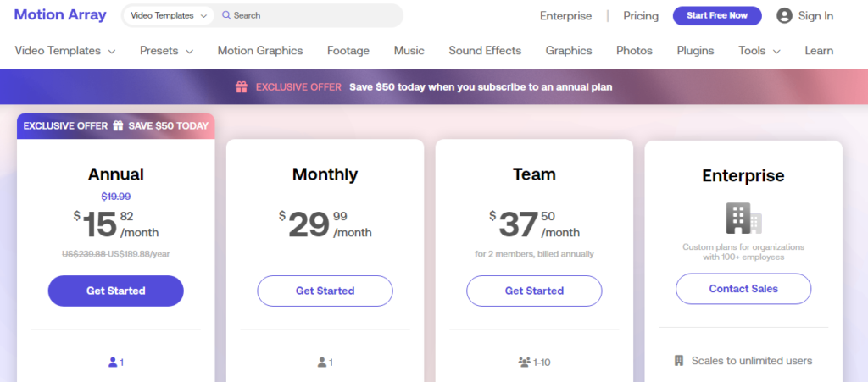The height and width of the screenshot is (382, 868).
Task: Expand the Tools navigation menu
Action: (x=759, y=51)
